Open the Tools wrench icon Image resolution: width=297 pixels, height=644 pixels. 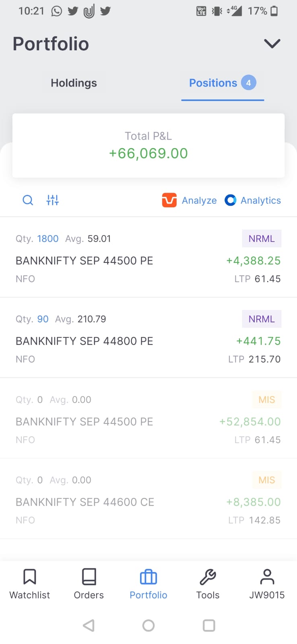tap(208, 577)
